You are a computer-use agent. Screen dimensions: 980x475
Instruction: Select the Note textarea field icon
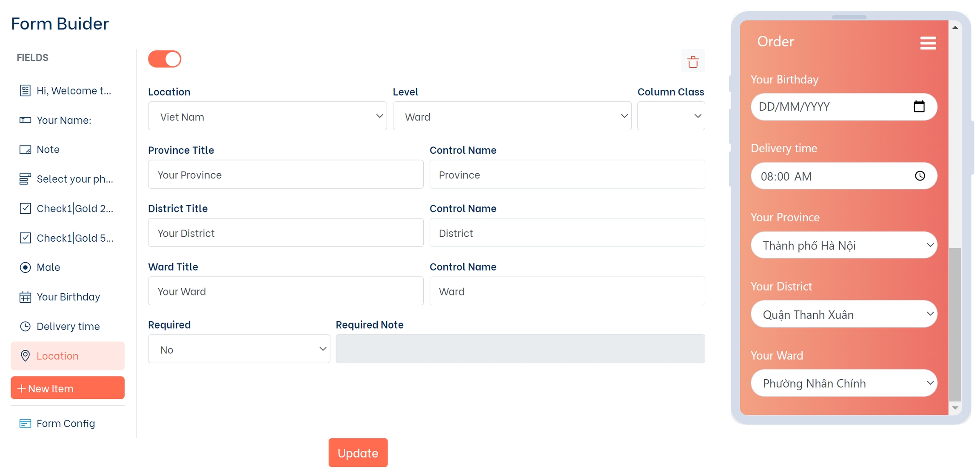click(x=25, y=149)
